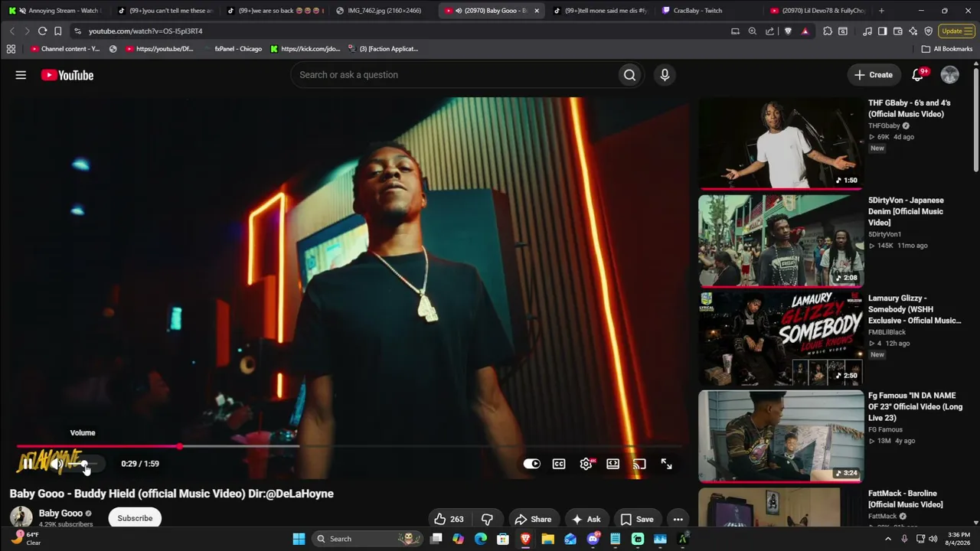Open the Brave Shields lion icon
The image size is (980, 551).
pyautogui.click(x=788, y=31)
